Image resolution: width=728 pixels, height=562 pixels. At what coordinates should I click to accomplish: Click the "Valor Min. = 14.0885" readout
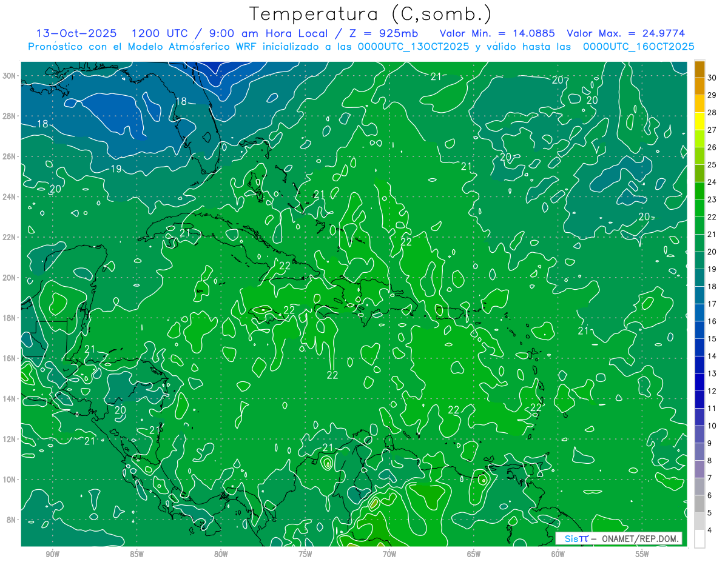click(x=497, y=33)
